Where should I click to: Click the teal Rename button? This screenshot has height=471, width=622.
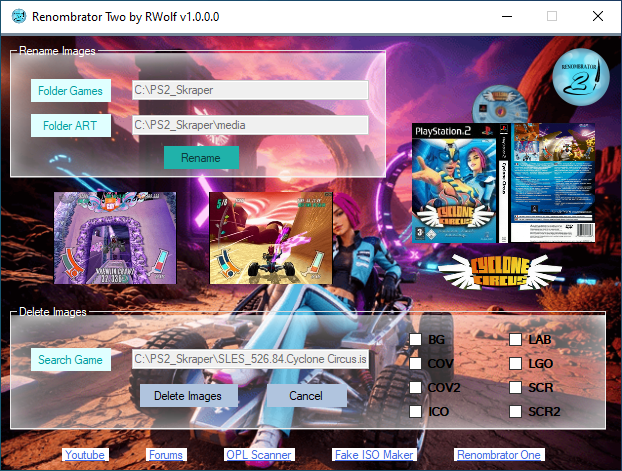point(201,158)
